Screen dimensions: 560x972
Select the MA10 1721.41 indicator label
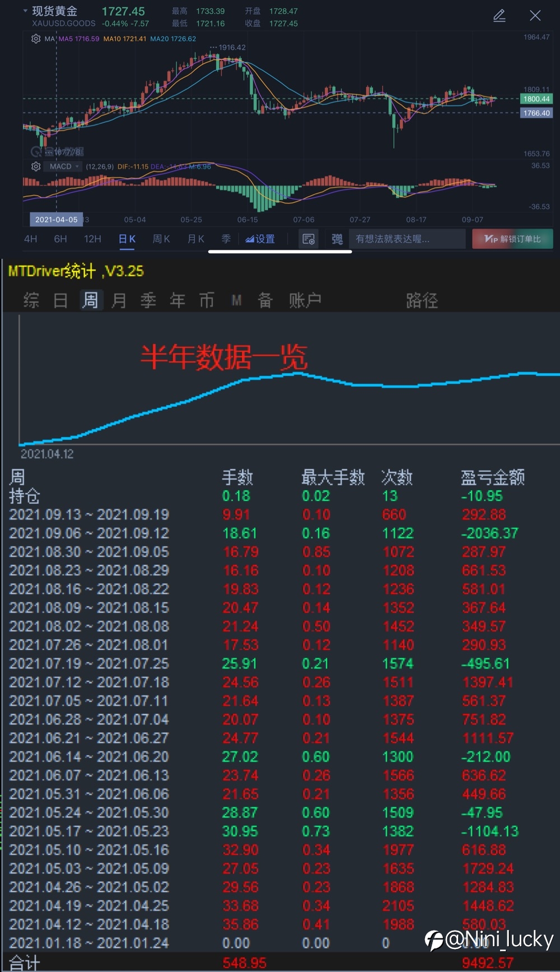(125, 39)
